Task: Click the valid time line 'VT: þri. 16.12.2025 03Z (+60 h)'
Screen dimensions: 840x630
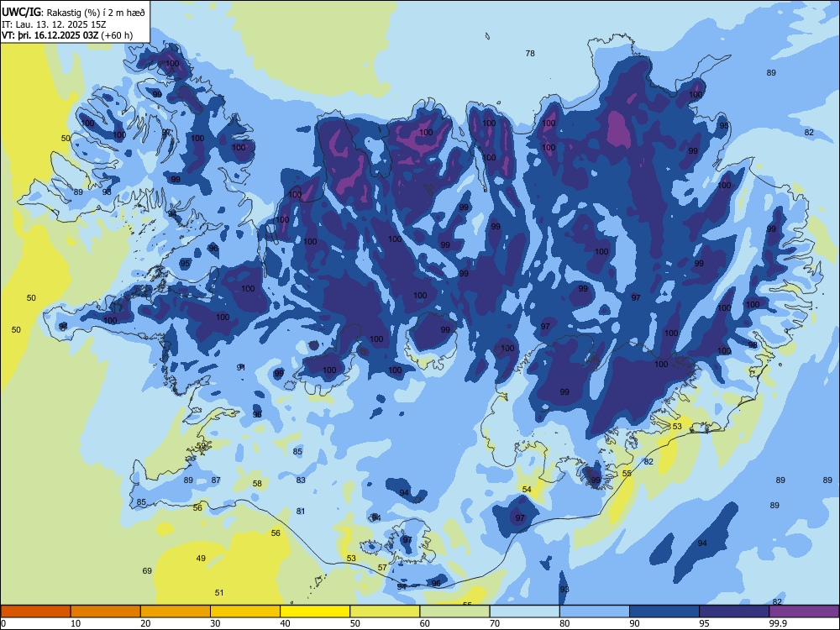Action: pos(67,35)
